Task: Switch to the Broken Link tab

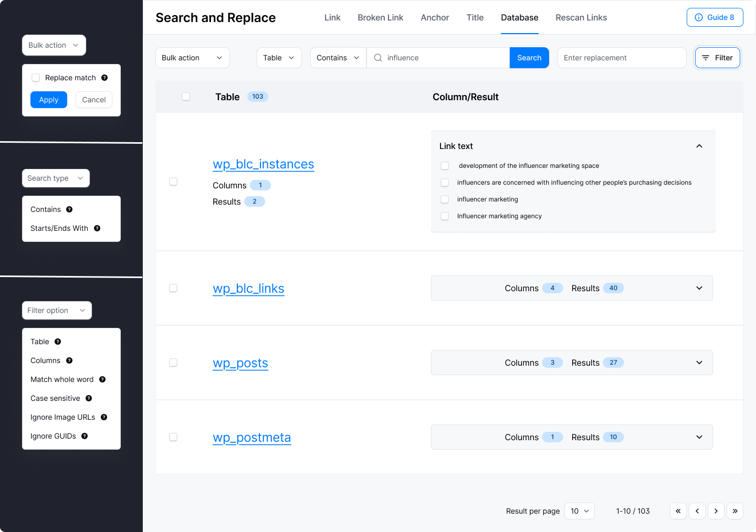Action: point(381,17)
